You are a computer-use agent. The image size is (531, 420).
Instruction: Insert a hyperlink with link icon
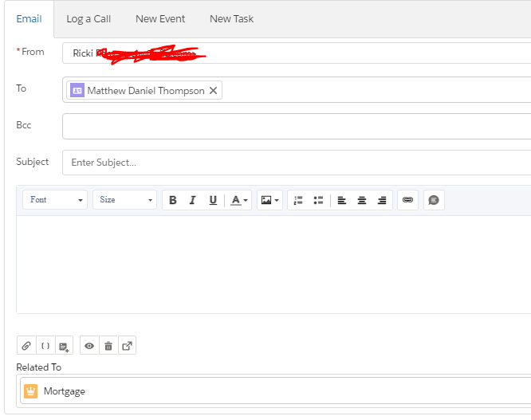pyautogui.click(x=407, y=200)
